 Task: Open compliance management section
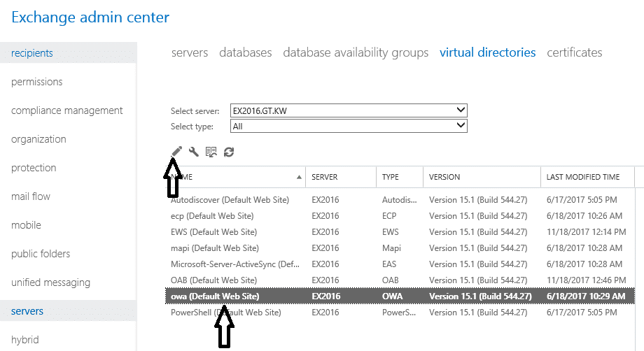pyautogui.click(x=68, y=110)
